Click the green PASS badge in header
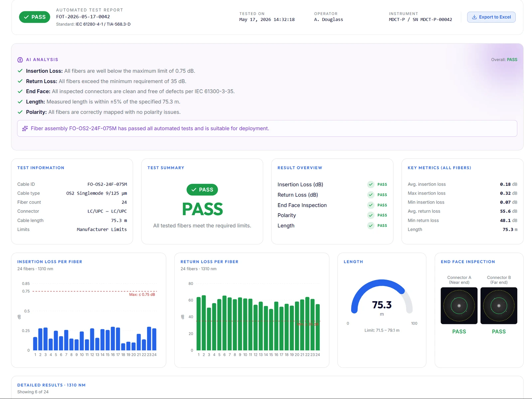532x399 pixels. [x=35, y=17]
